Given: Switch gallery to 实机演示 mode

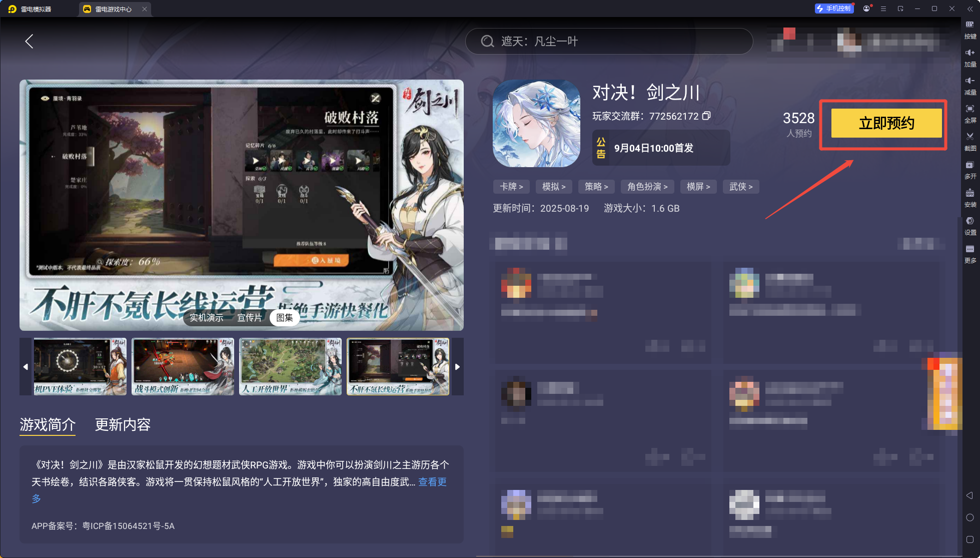Looking at the screenshot, I should (x=206, y=318).
